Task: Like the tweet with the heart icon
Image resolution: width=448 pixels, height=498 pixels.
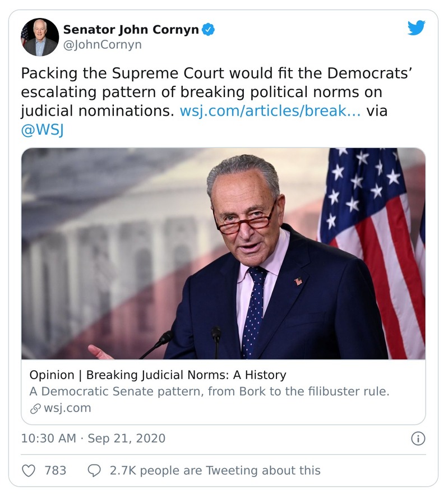Action: coord(28,471)
